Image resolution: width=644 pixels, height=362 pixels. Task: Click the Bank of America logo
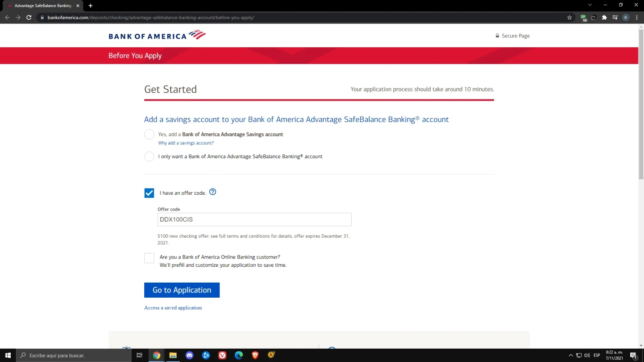pos(157,35)
